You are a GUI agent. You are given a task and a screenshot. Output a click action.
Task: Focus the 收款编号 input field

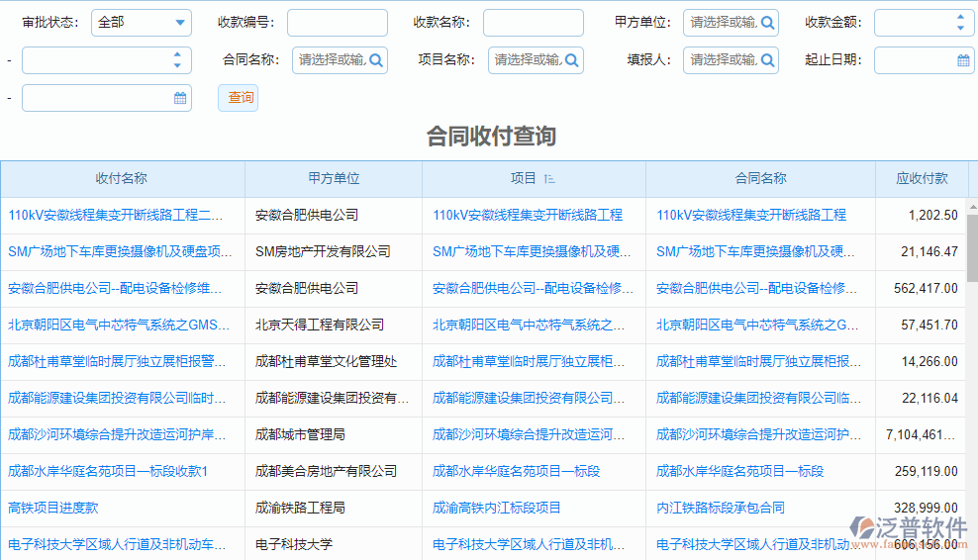tap(337, 23)
